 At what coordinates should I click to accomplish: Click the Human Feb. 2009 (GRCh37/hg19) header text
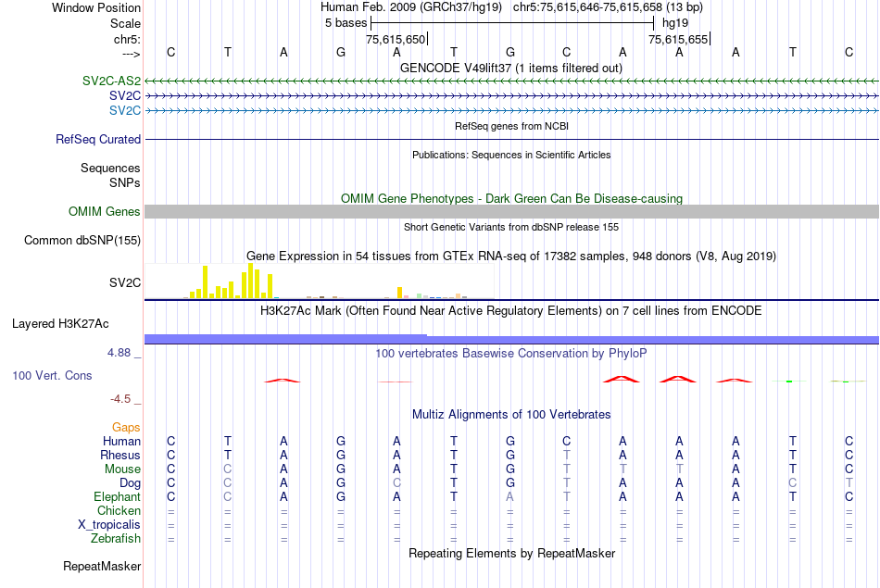410,7
